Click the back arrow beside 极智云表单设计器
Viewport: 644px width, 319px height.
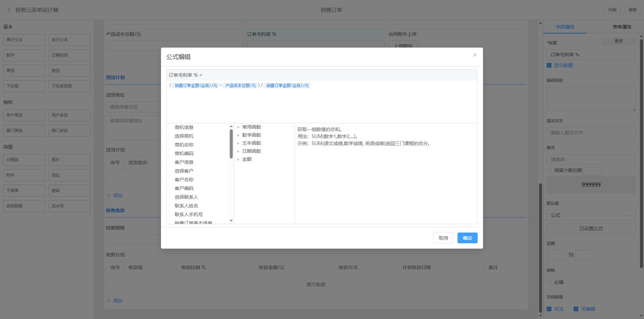tap(9, 10)
